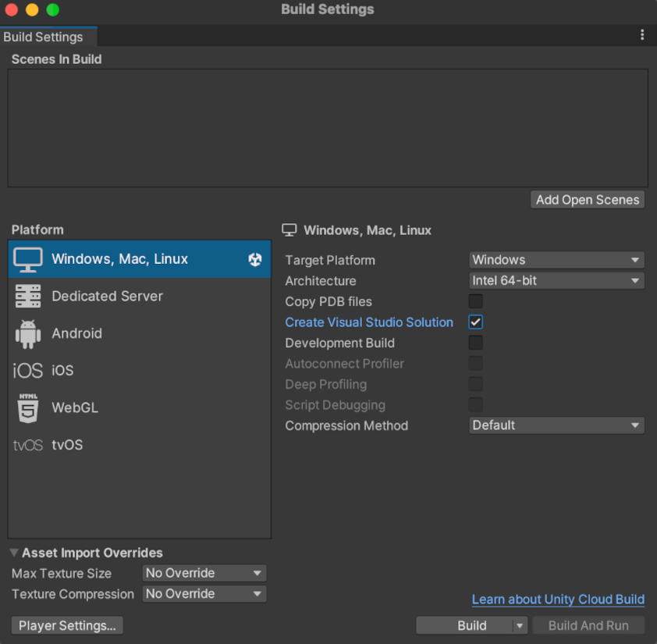Click the Dedicated Server platform entry
The width and height of the screenshot is (657, 644).
tap(107, 296)
